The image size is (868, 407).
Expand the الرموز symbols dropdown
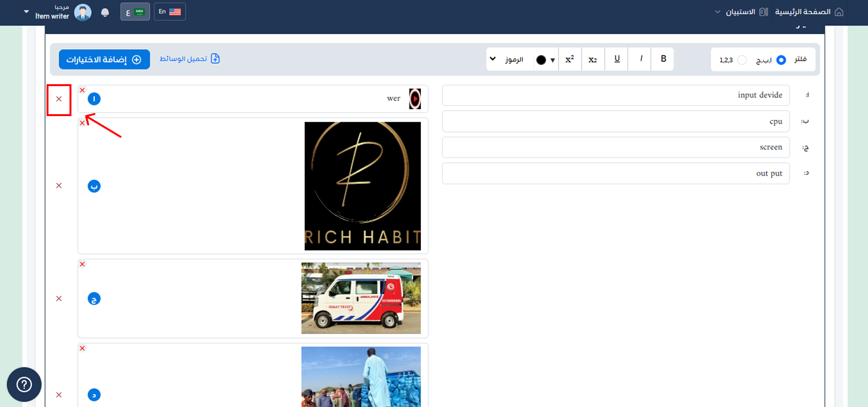(x=509, y=59)
